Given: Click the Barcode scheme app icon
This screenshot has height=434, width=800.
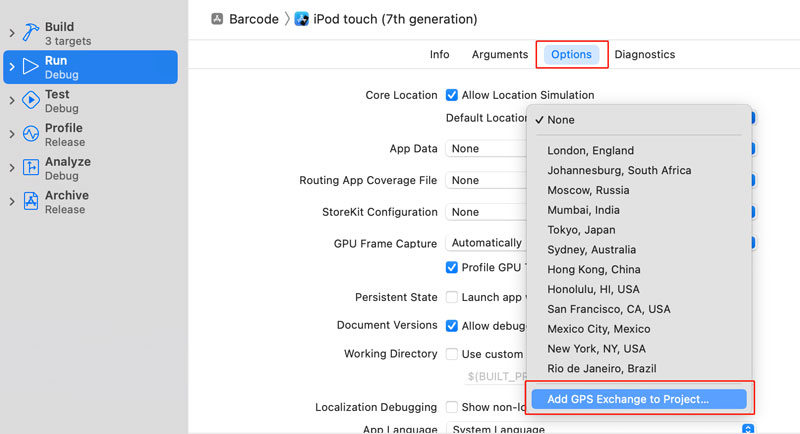Looking at the screenshot, I should click(x=217, y=19).
